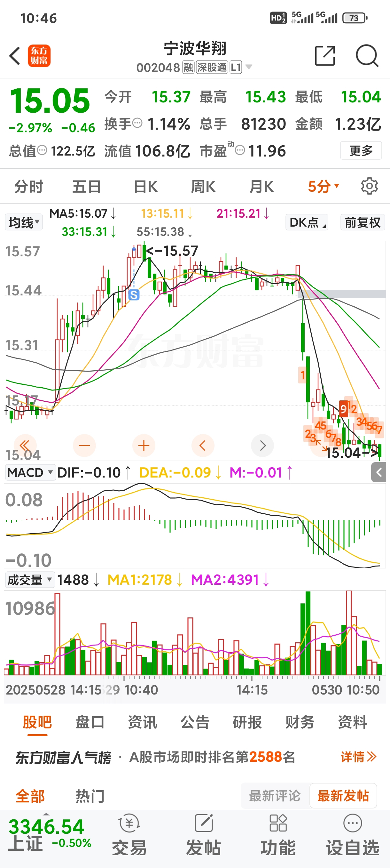Switch to 日K chart tab
This screenshot has width=390, height=868.
145,186
